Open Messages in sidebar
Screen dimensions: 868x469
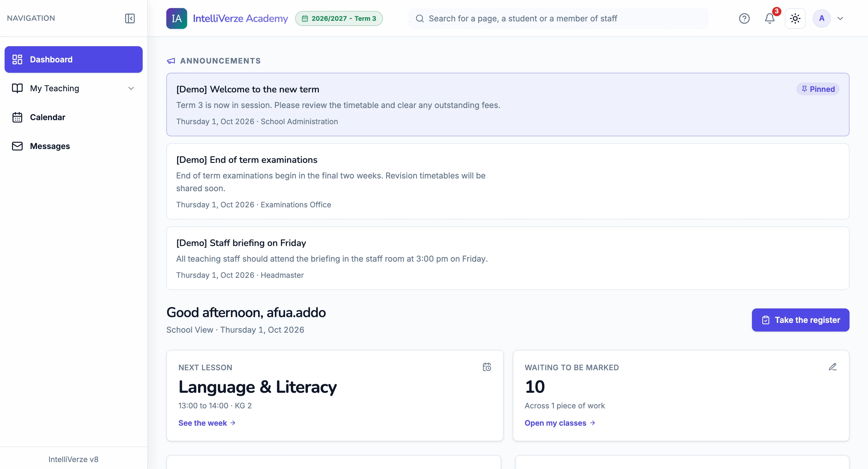pyautogui.click(x=73, y=146)
